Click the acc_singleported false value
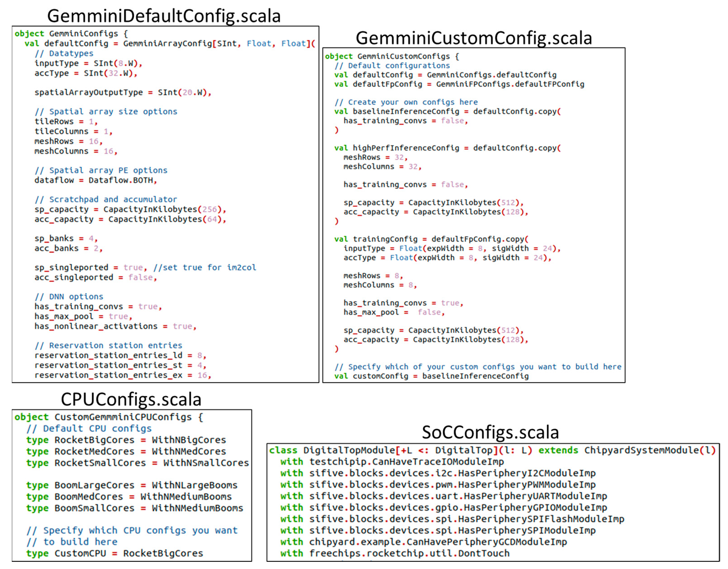Image resolution: width=728 pixels, height=569 pixels. pyautogui.click(x=140, y=277)
